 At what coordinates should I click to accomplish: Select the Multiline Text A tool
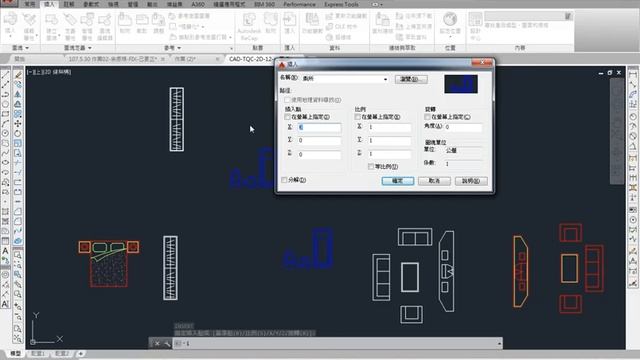pyautogui.click(x=5, y=251)
